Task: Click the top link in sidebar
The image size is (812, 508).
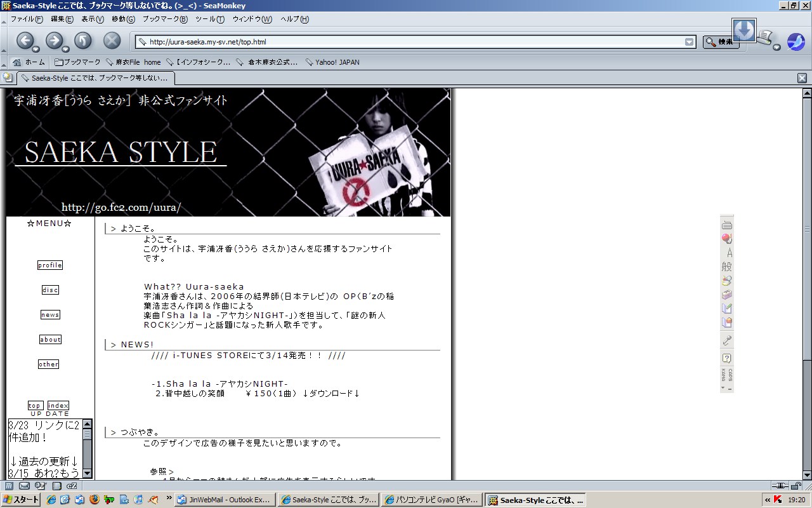Action: pos(36,406)
